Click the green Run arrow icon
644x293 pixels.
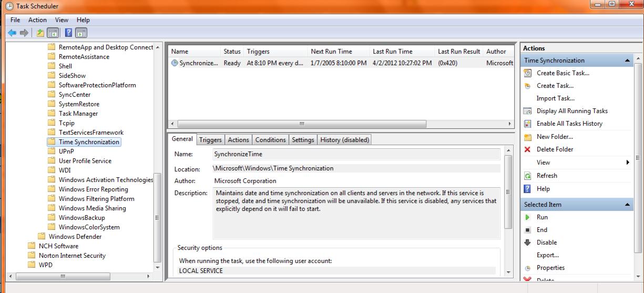(x=528, y=217)
